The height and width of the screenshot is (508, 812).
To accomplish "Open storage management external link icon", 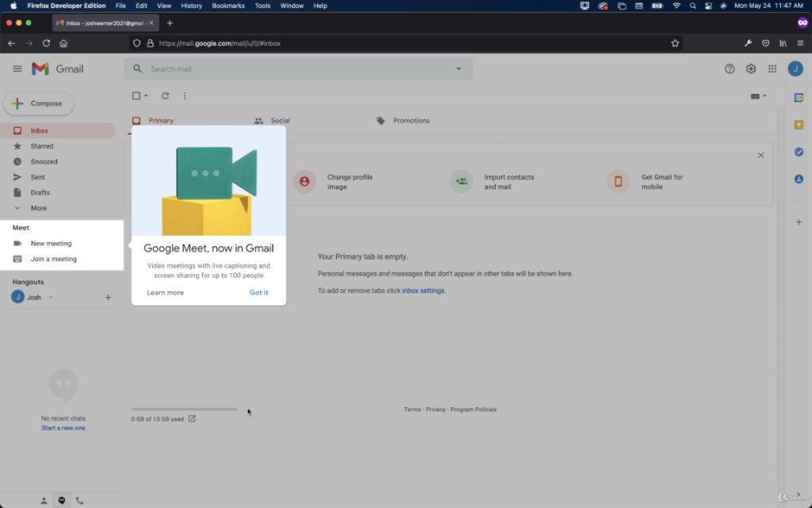I will [192, 419].
